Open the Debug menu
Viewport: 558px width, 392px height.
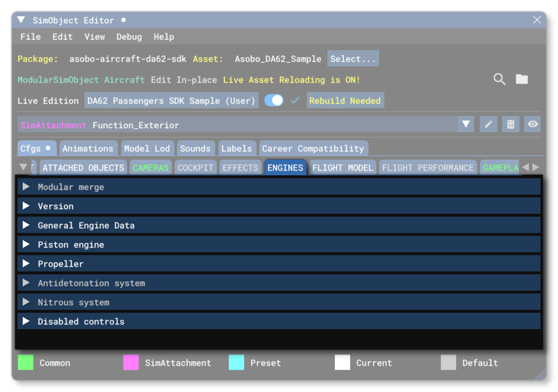129,37
